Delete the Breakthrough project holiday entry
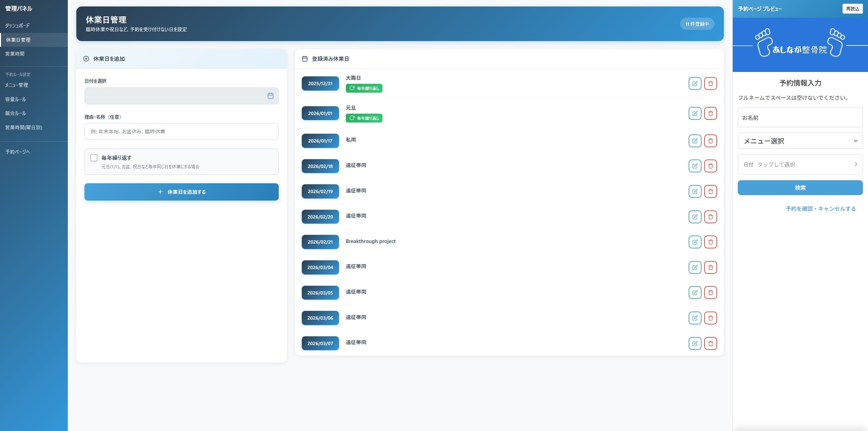 710,242
